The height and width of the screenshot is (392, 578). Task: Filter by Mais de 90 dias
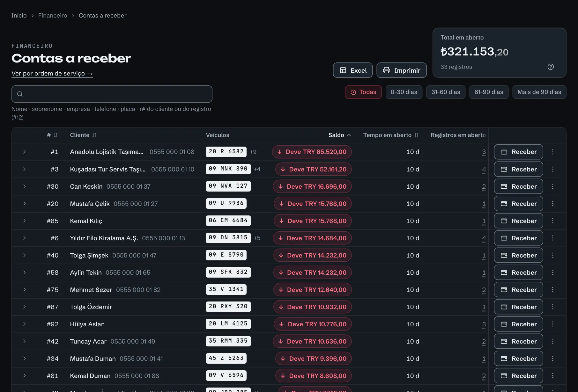coord(539,92)
